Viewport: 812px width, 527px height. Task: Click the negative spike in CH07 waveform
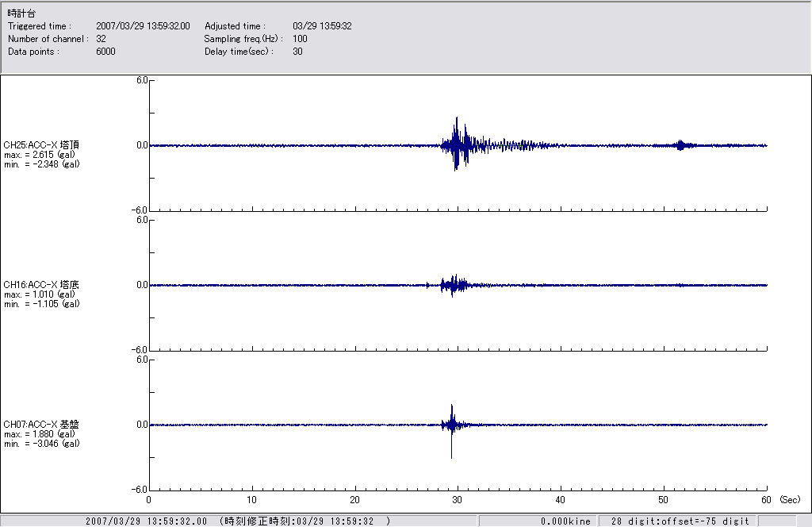point(451,454)
